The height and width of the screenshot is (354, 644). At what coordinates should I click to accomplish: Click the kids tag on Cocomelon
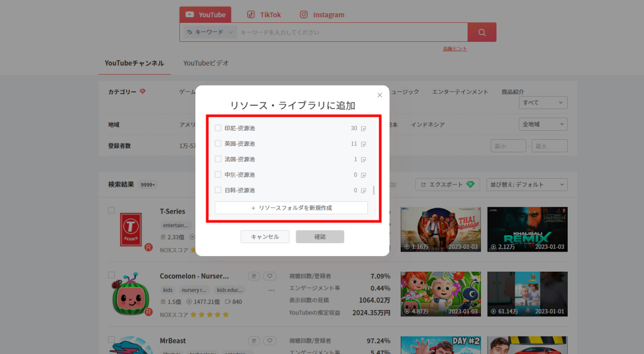168,290
